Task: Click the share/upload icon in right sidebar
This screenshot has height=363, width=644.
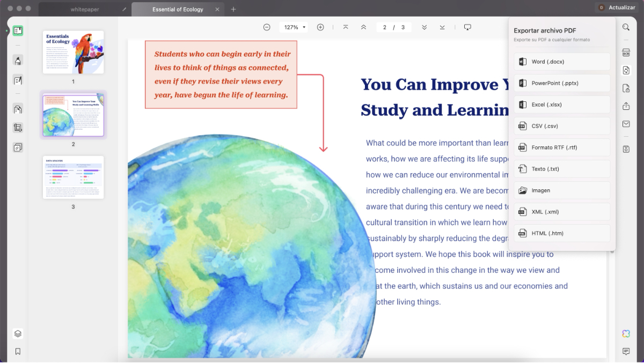Action: click(x=626, y=106)
